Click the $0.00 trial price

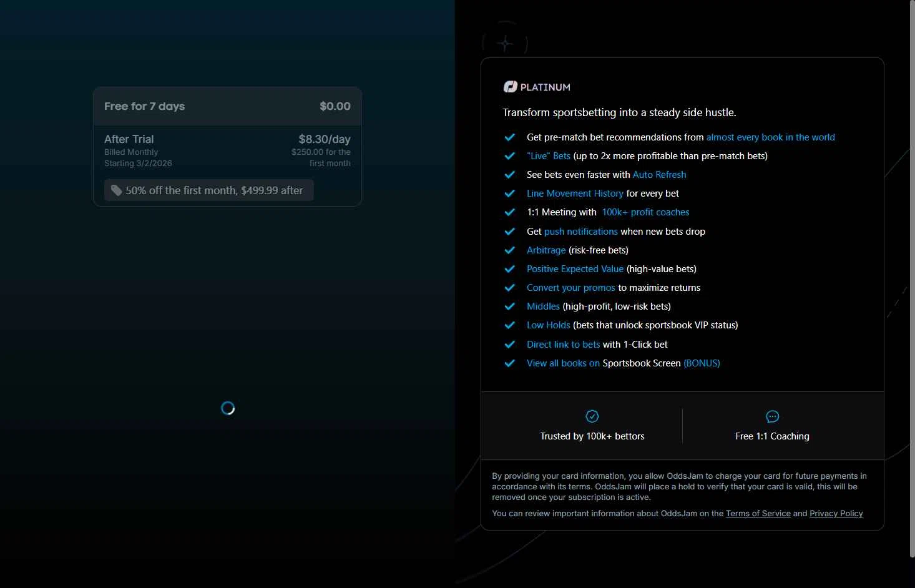[x=335, y=106]
